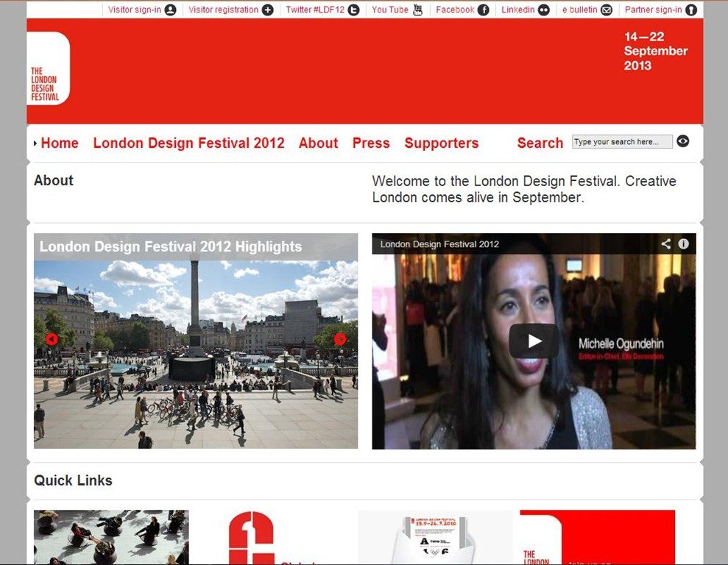Click the welcome text about Creative London
The image size is (728, 565).
click(x=524, y=189)
